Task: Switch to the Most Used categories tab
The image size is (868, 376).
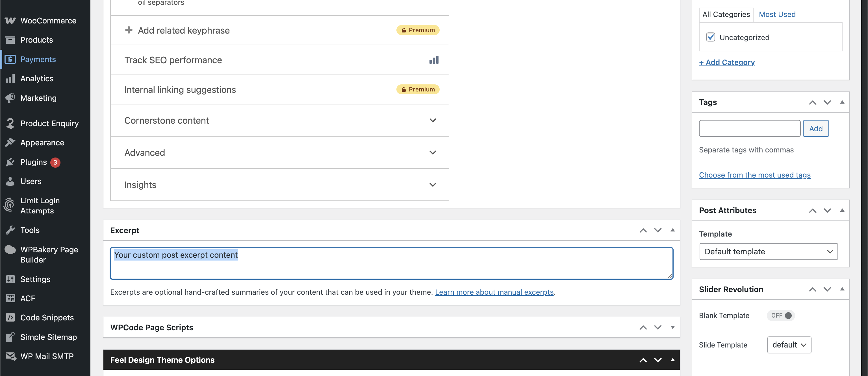Action: tap(777, 14)
